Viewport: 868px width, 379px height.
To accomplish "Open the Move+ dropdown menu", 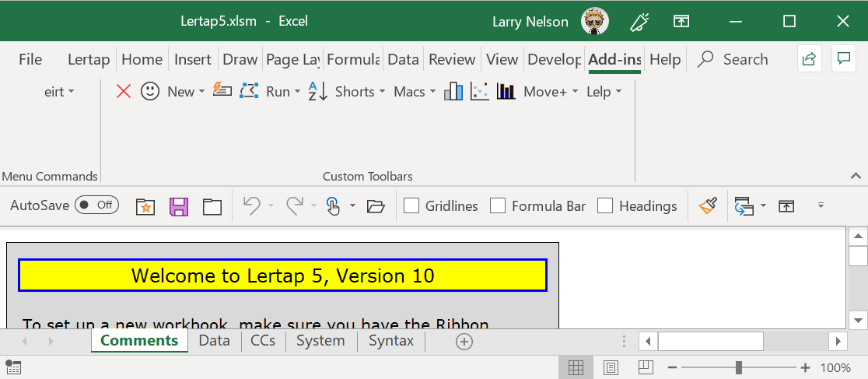I will click(x=551, y=92).
